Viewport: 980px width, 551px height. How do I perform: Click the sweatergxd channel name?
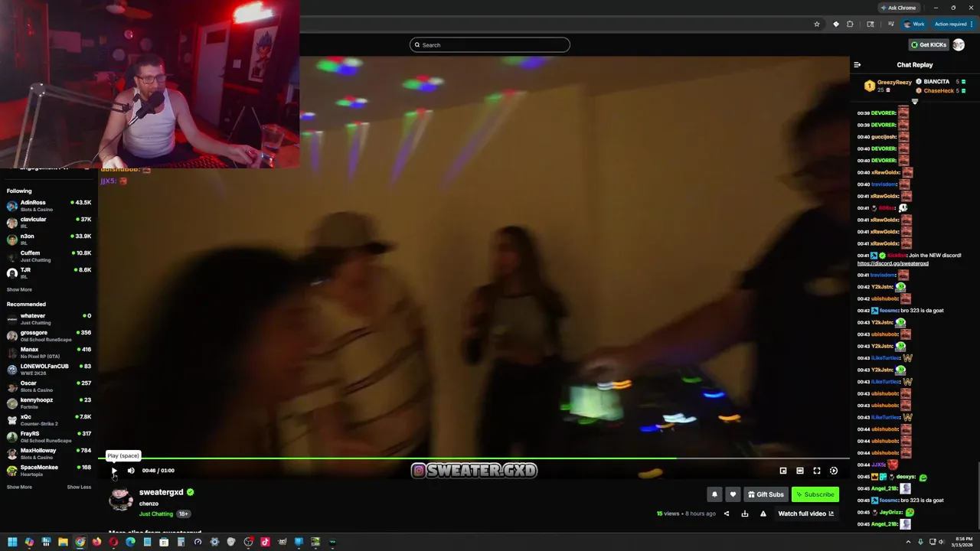pyautogui.click(x=161, y=492)
